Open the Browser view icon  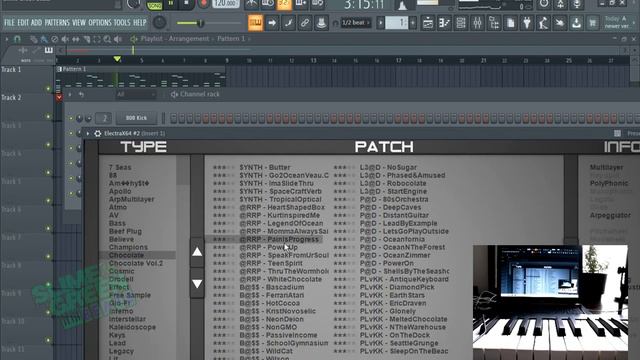[494, 23]
